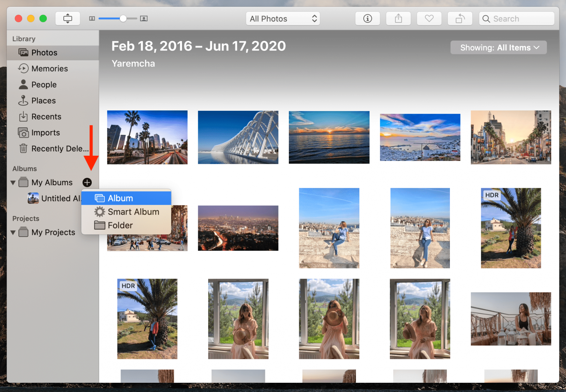Click the plus button next to My Albums
Screen dimensions: 566x392
pos(87,182)
